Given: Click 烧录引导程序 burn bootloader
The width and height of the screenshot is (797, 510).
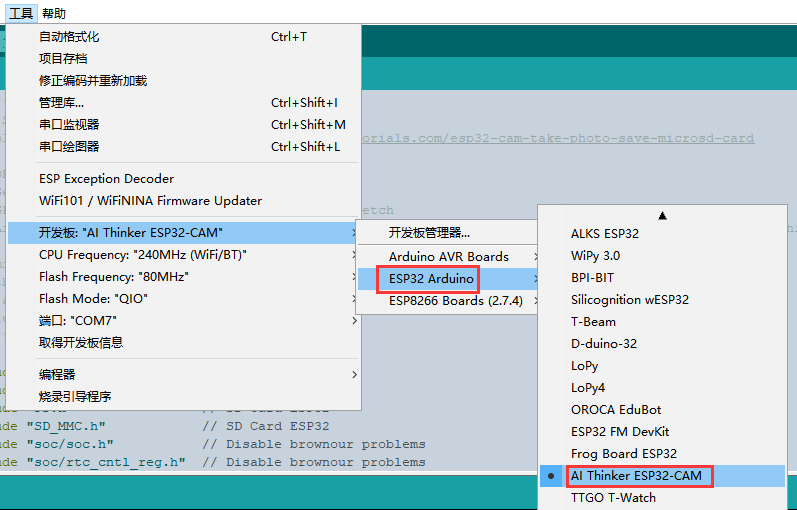Looking at the screenshot, I should [x=184, y=396].
